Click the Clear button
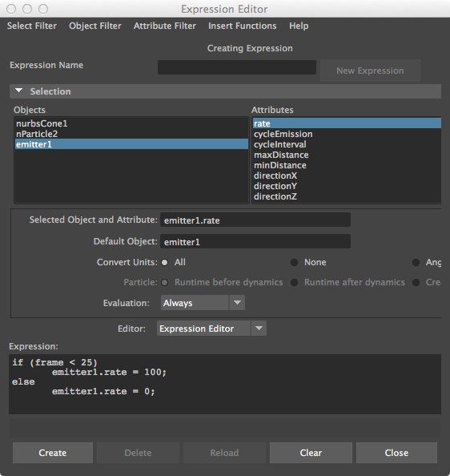This screenshot has width=450, height=476. pyautogui.click(x=311, y=453)
